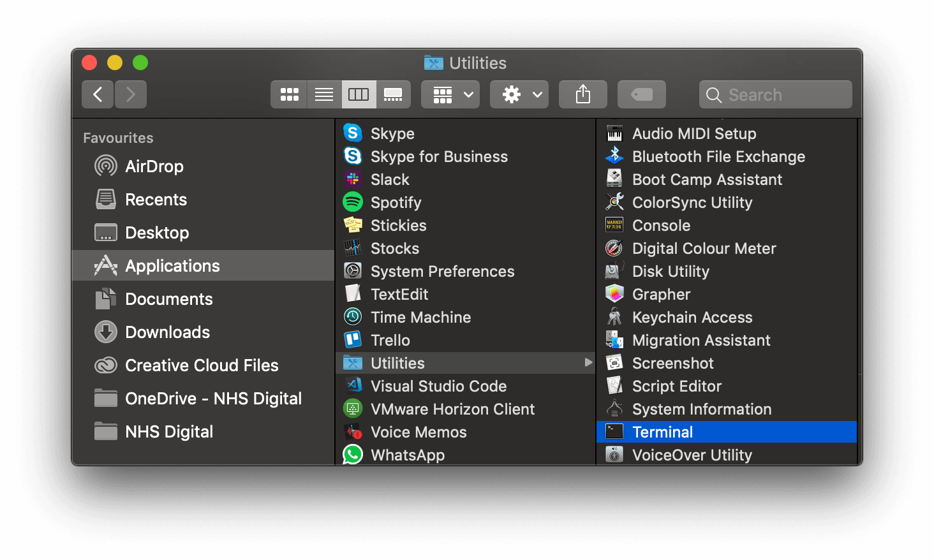The image size is (934, 560).
Task: Switch to icon view in the toolbar
Action: click(289, 94)
